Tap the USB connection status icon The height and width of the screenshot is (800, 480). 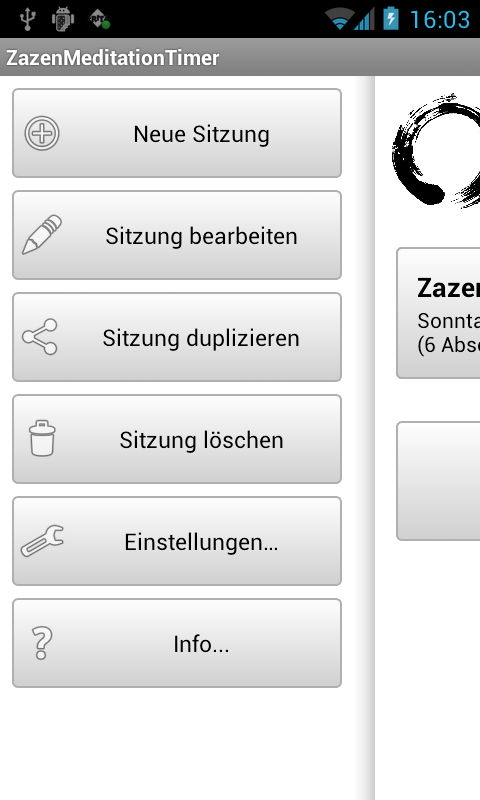(28, 19)
